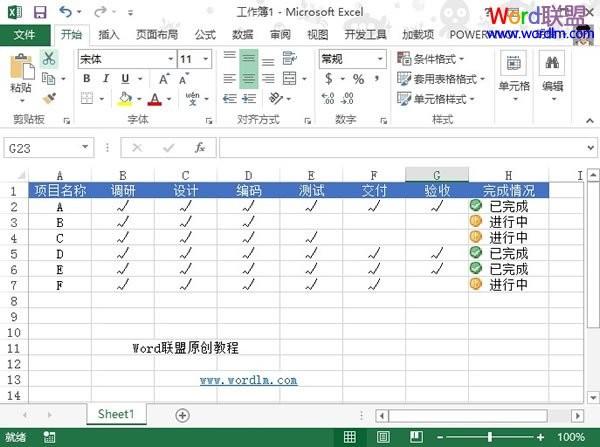Click the Cut scissors icon
Viewport: 600px width, 447px height.
(48, 59)
